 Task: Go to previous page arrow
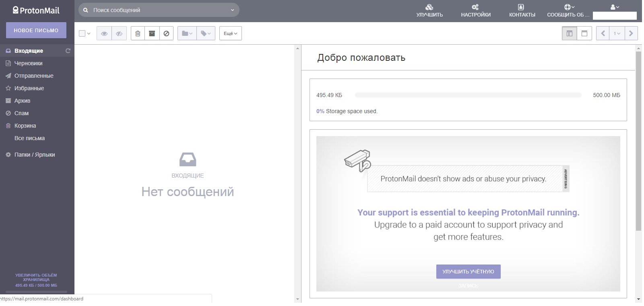(603, 33)
